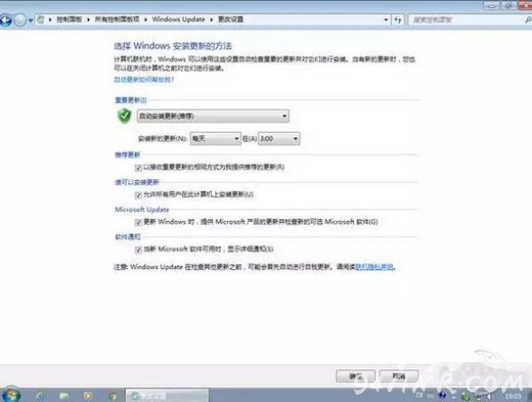Click the 确定 OK button

(x=356, y=376)
